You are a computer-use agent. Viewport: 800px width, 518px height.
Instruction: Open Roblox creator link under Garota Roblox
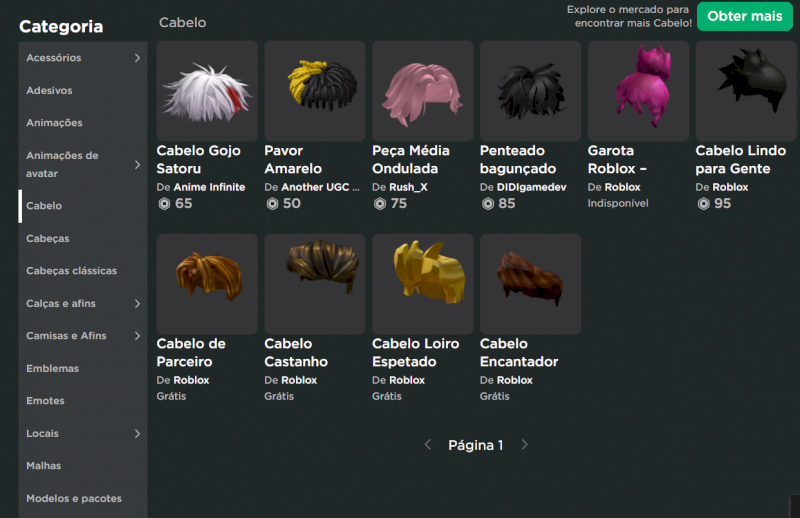pos(622,187)
